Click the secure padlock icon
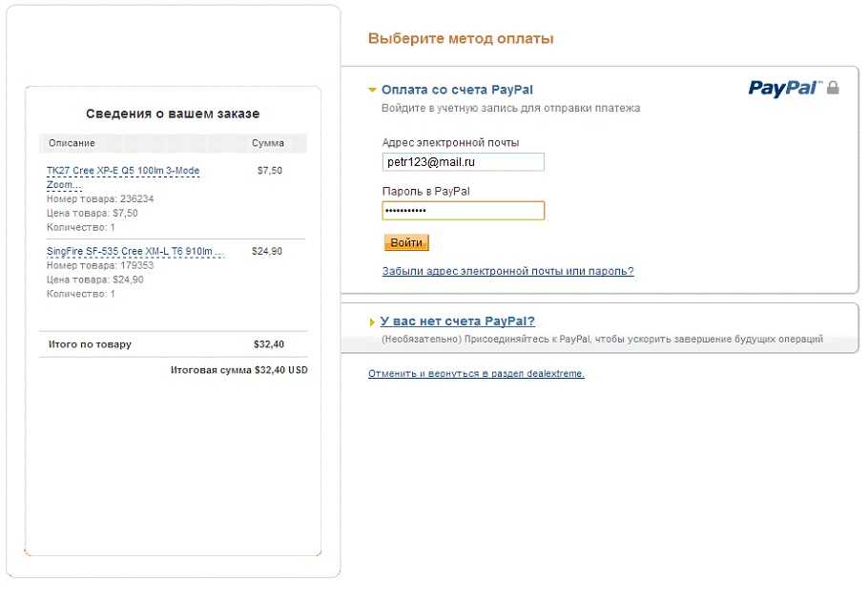The image size is (868, 601). pos(833,88)
